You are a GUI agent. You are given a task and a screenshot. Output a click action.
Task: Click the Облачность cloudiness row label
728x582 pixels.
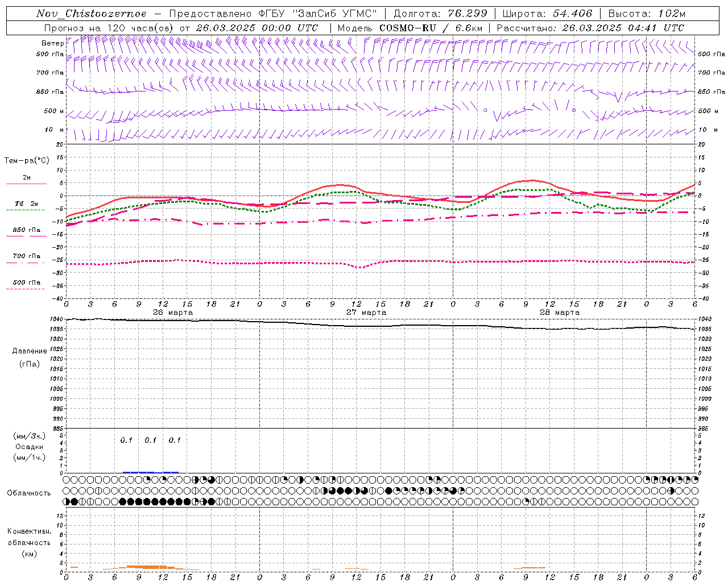click(29, 493)
